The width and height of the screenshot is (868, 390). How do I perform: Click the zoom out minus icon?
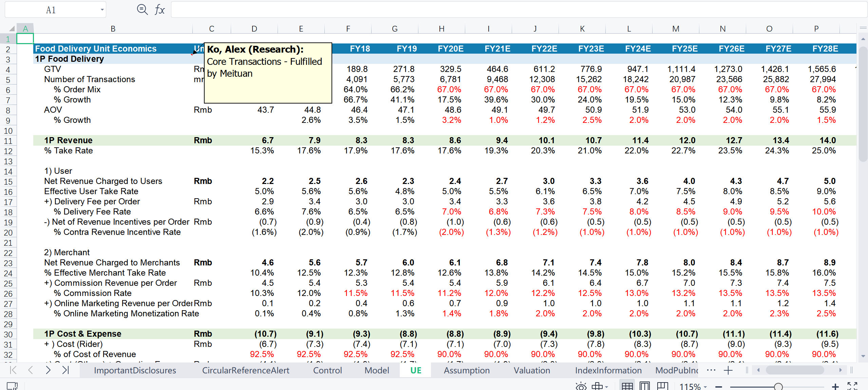pos(719,387)
